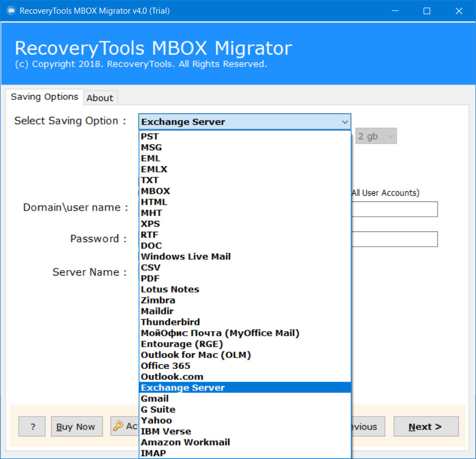Viewport: 476px width, 459px height.
Task: Choose Outlook for Mac (OLM)
Action: coord(245,355)
